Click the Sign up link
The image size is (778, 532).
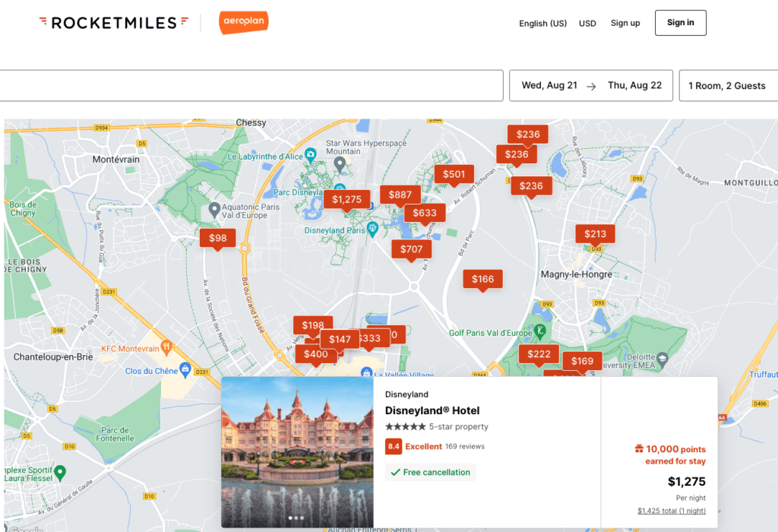tap(625, 24)
